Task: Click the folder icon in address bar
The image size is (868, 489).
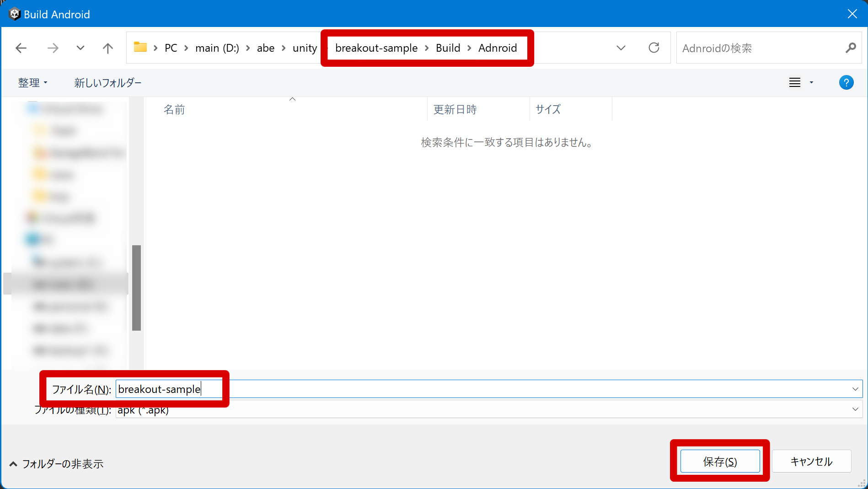Action: pos(140,47)
